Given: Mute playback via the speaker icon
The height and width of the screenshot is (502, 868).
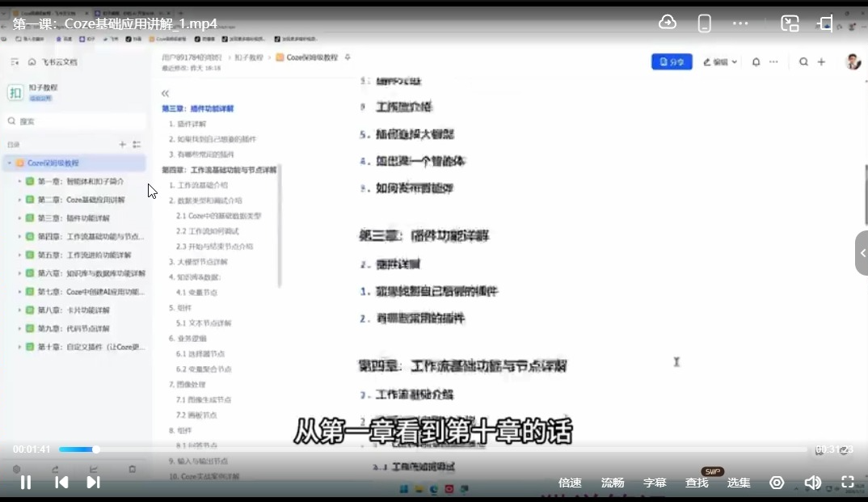Looking at the screenshot, I should (x=813, y=482).
